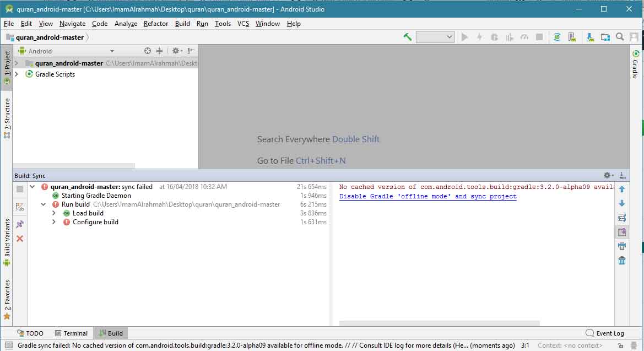
Task: Toggle Use Soft Wraps icon
Action: point(622,218)
